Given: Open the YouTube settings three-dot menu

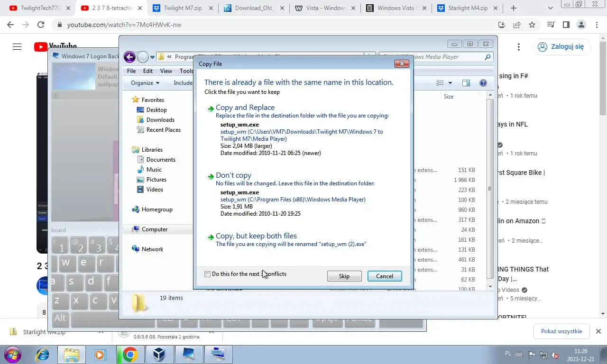Looking at the screenshot, I should [x=519, y=46].
